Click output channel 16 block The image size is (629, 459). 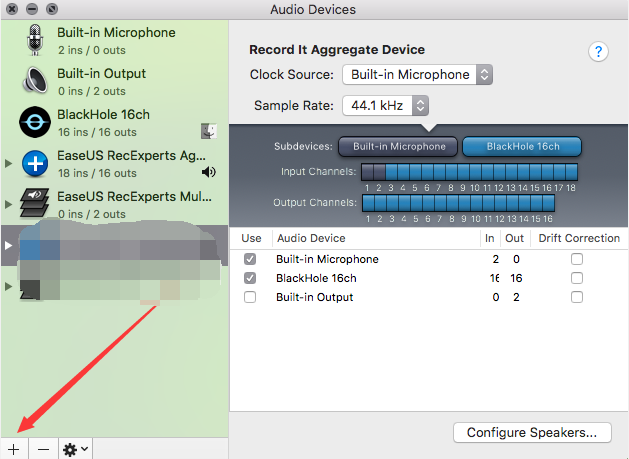coord(548,203)
